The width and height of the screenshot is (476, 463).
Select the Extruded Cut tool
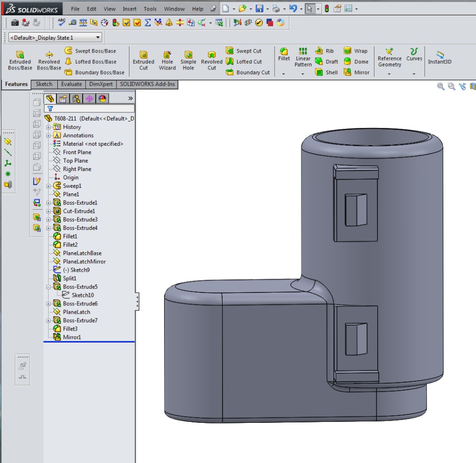point(143,60)
